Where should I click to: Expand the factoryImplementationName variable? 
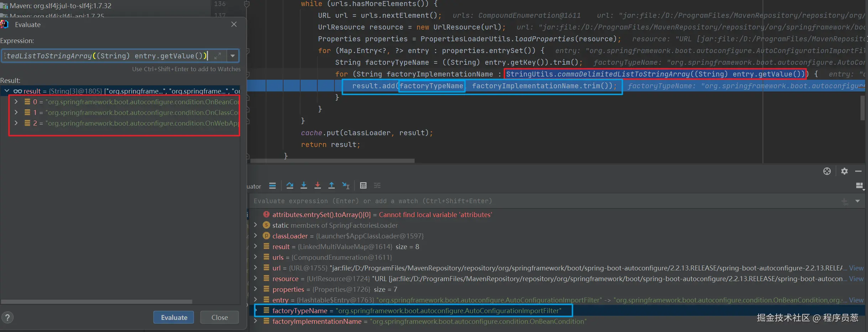(255, 321)
